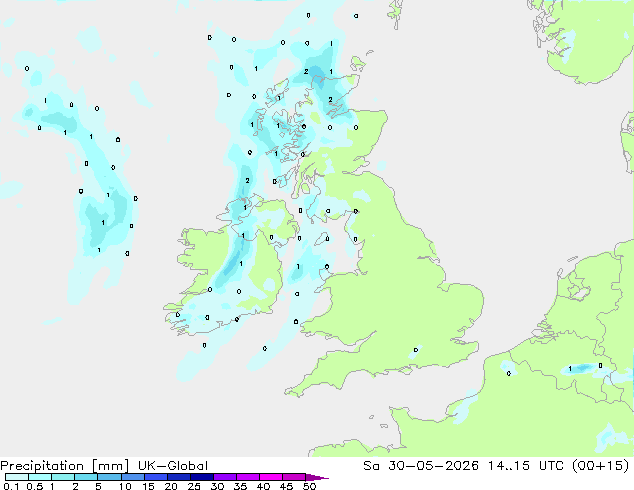Click the 'Sa 30-05-2026' date text

[x=421, y=466]
